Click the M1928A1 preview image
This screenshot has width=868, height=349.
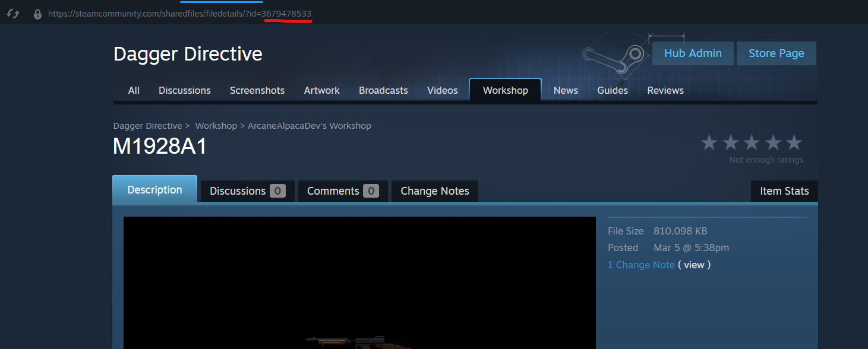359,283
